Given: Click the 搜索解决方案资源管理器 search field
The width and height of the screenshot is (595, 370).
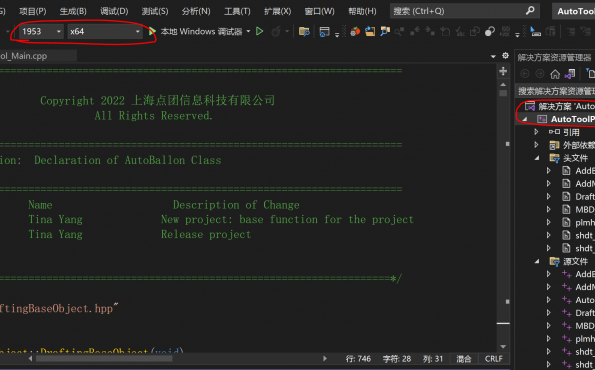Looking at the screenshot, I should pos(555,91).
